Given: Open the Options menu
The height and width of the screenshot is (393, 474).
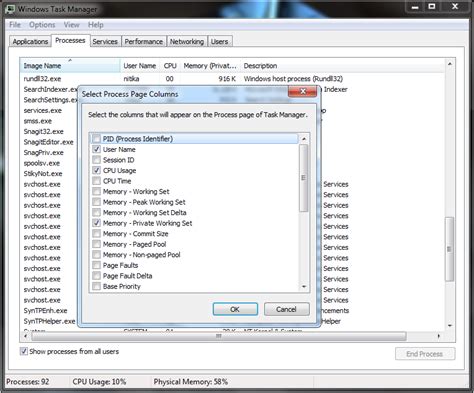Looking at the screenshot, I should 42,25.
